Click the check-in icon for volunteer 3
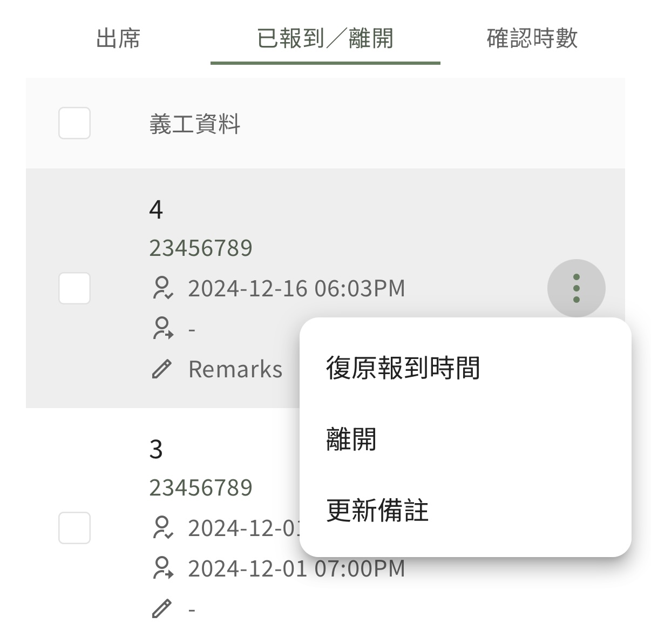651x644 pixels. (162, 528)
